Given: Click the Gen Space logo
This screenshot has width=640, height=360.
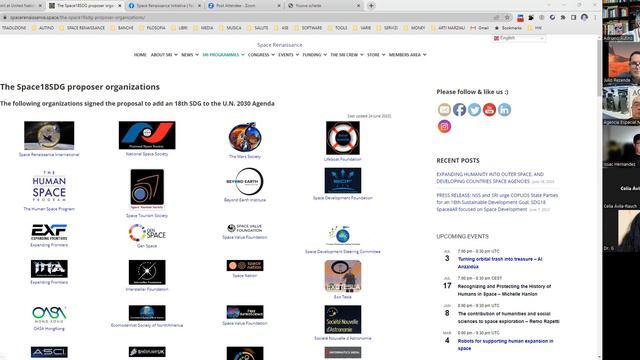Looking at the screenshot, I should 147,233.
